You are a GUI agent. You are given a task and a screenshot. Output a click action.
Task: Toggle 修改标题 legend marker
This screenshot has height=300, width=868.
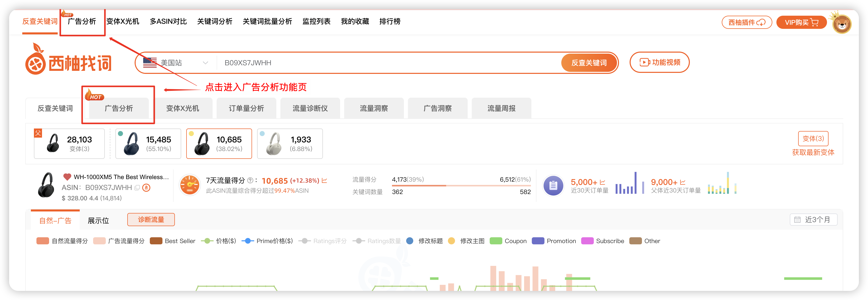point(425,241)
